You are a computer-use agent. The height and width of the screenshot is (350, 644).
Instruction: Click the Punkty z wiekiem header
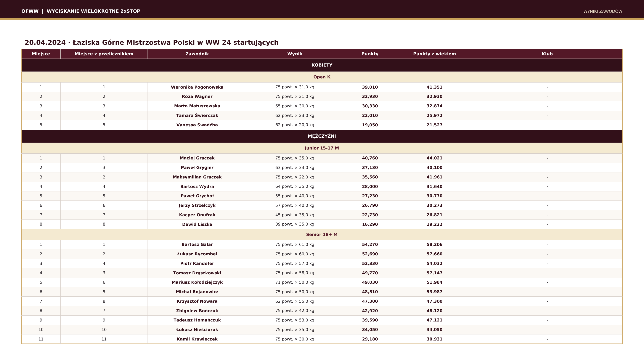pyautogui.click(x=435, y=54)
